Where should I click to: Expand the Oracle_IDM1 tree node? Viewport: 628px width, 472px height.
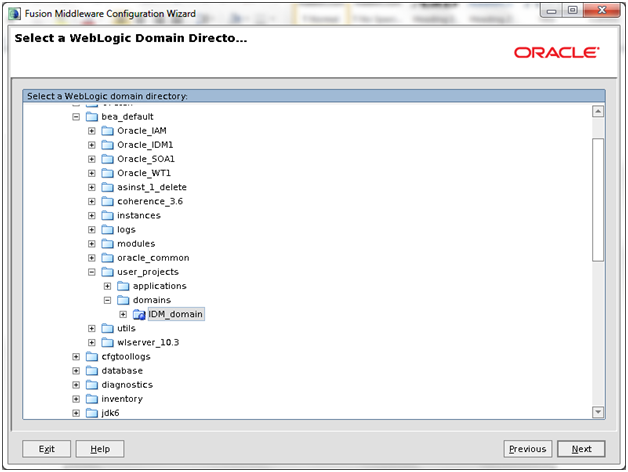coord(92,145)
